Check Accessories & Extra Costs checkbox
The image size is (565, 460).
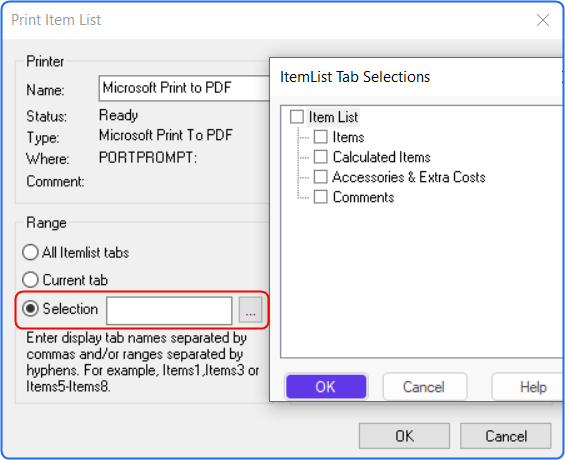tap(321, 177)
